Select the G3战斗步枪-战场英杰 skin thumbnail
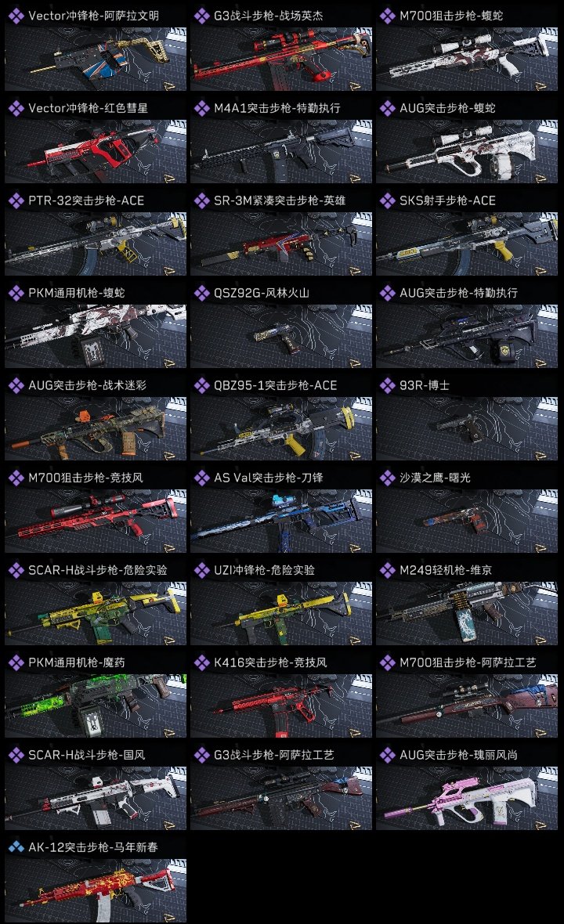This screenshot has height=924, width=564. point(281,59)
